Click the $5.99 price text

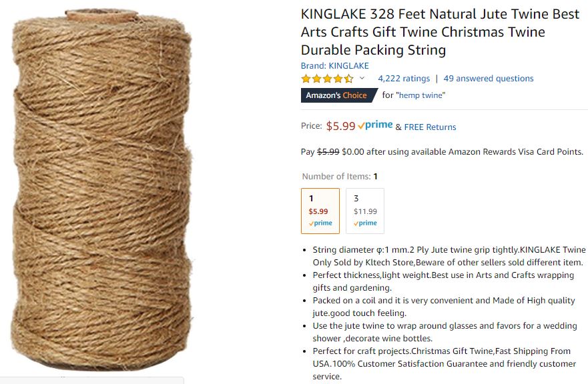340,125
